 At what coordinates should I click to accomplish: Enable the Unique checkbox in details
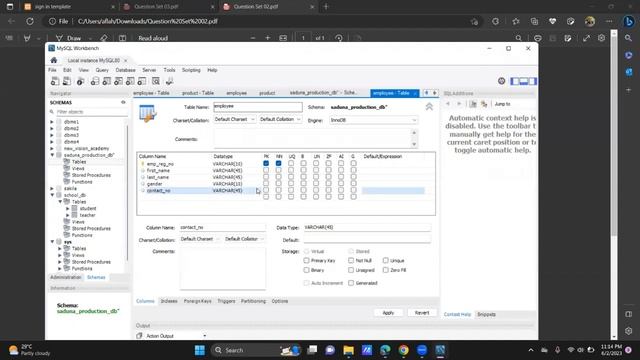pyautogui.click(x=386, y=260)
